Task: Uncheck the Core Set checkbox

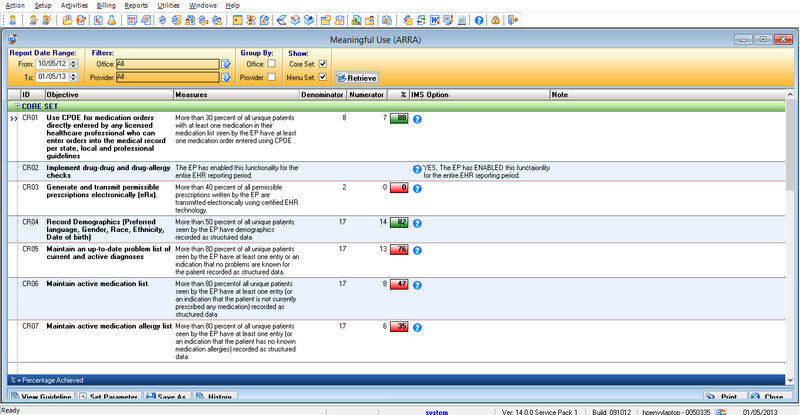Action: coord(322,63)
